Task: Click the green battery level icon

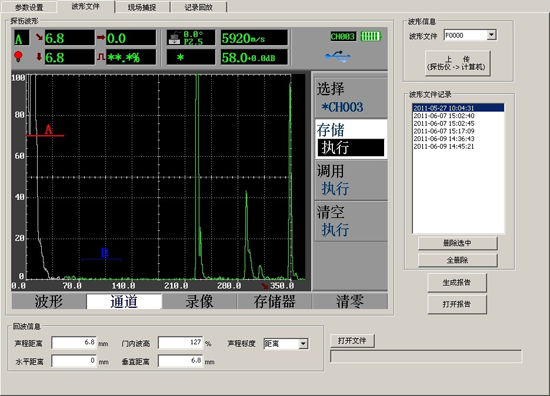Action: point(371,36)
